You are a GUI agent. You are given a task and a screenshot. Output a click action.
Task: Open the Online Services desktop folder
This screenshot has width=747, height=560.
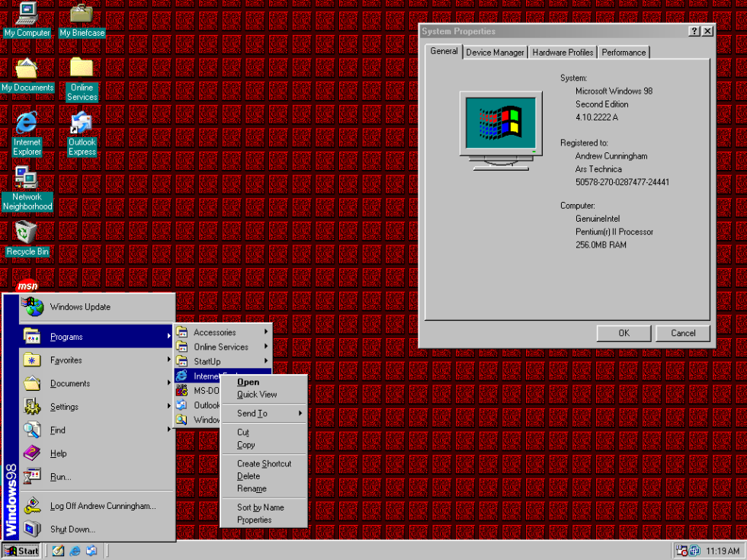click(x=82, y=67)
